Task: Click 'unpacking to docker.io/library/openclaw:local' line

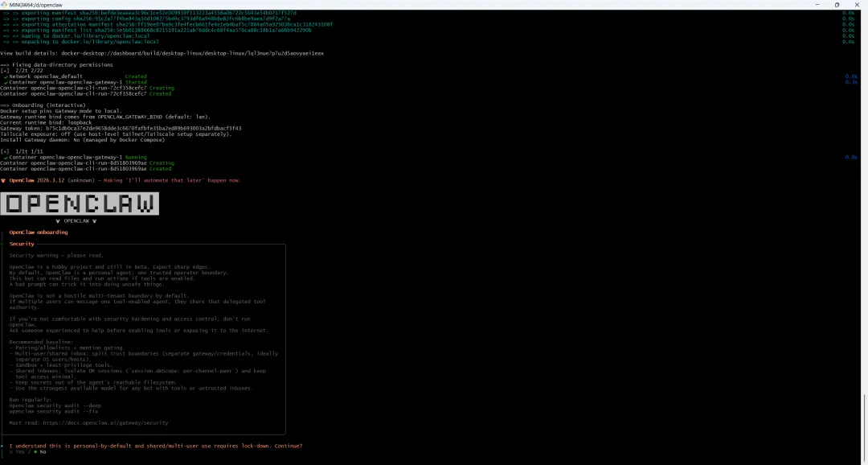Action: pos(81,42)
